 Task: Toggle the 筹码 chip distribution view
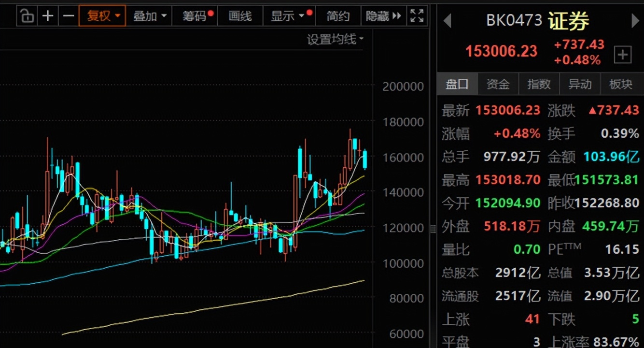pyautogui.click(x=195, y=16)
